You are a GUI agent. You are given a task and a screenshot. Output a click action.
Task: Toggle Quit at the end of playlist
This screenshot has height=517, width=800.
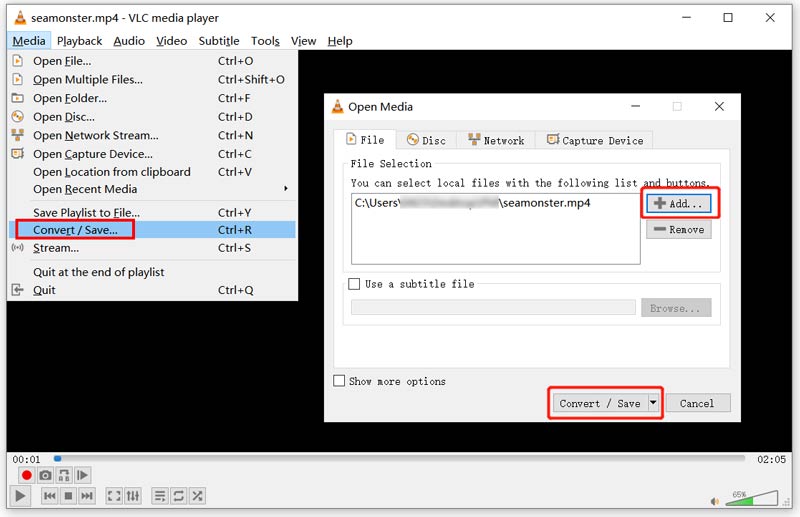tap(153, 272)
